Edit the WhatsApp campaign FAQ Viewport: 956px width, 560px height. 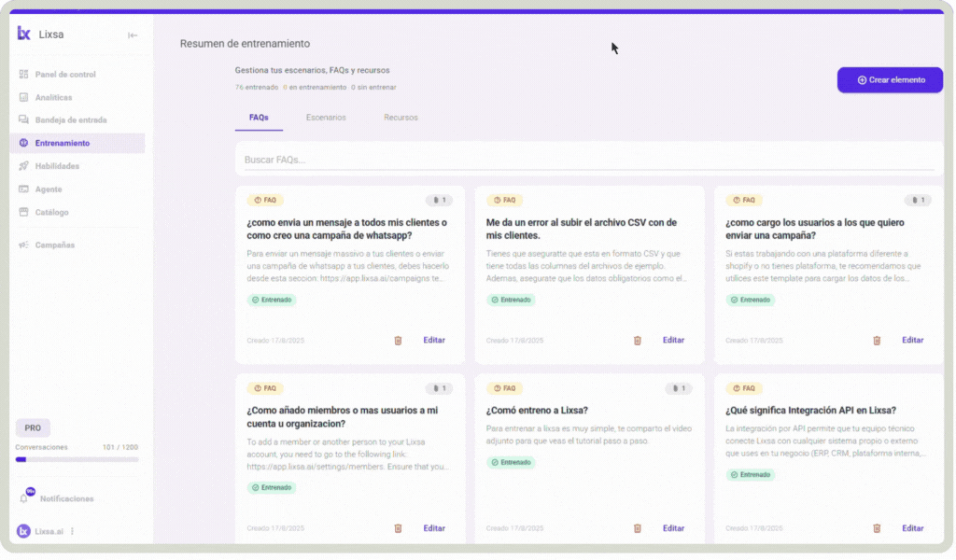[434, 341]
